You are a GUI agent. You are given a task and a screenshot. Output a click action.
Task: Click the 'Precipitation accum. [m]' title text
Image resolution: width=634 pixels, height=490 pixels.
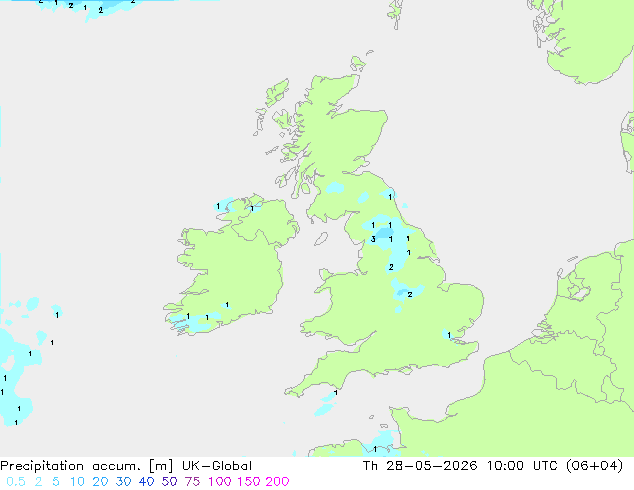pos(87,466)
